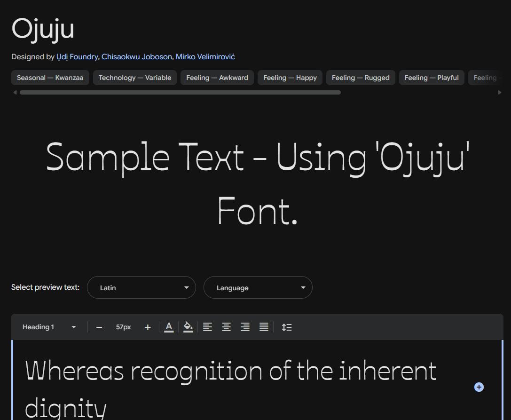Viewport: 511px width, 420px height.
Task: Select the Feeling — Playful tag
Action: tap(432, 78)
